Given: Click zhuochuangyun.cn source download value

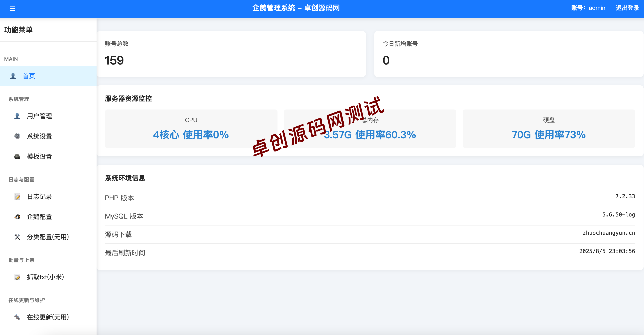Looking at the screenshot, I should (609, 233).
